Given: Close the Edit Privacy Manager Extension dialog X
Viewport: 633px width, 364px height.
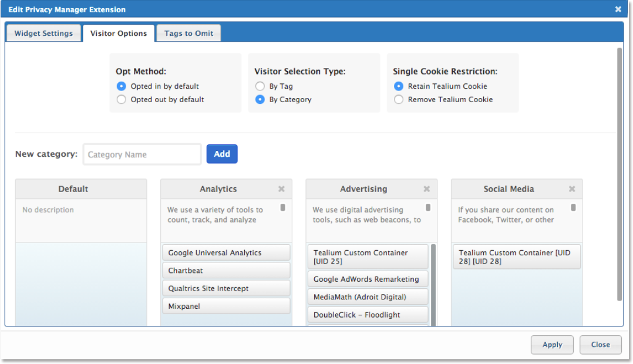Looking at the screenshot, I should coord(618,9).
